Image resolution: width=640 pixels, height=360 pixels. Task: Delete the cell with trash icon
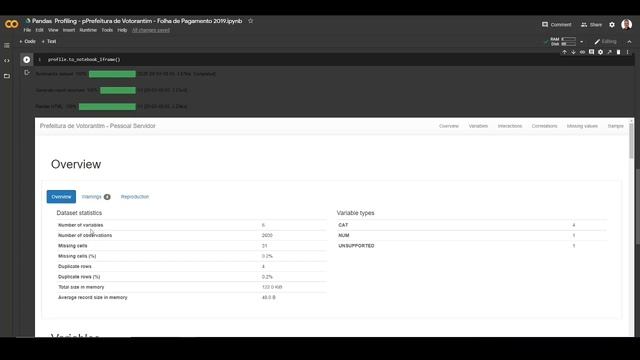click(618, 52)
